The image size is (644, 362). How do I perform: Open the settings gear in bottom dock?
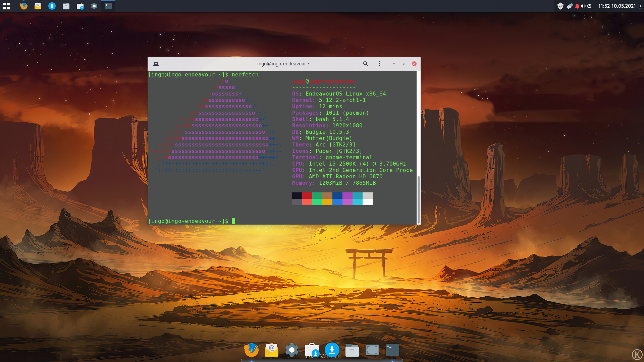[x=291, y=350]
